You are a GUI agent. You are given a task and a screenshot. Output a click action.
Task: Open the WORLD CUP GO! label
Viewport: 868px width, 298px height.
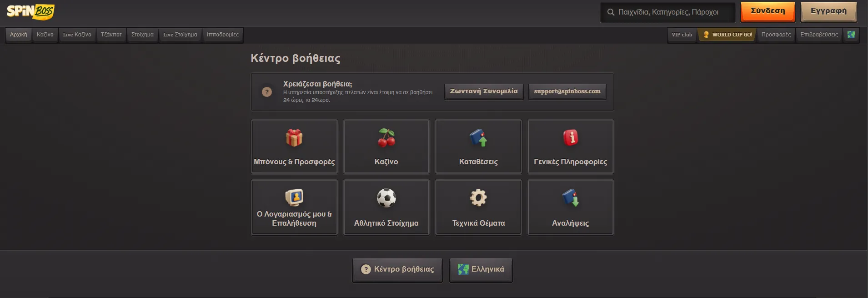click(732, 35)
